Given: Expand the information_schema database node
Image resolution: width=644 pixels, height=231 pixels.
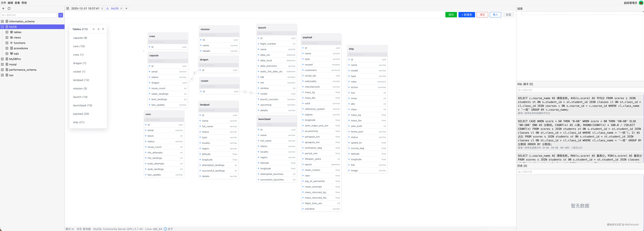Looking at the screenshot, I should [2, 21].
